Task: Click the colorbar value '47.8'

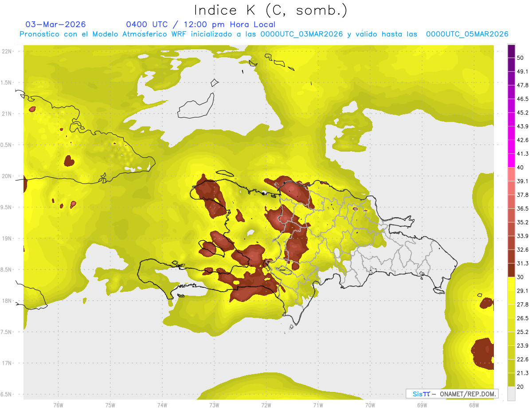Action: pyautogui.click(x=523, y=85)
